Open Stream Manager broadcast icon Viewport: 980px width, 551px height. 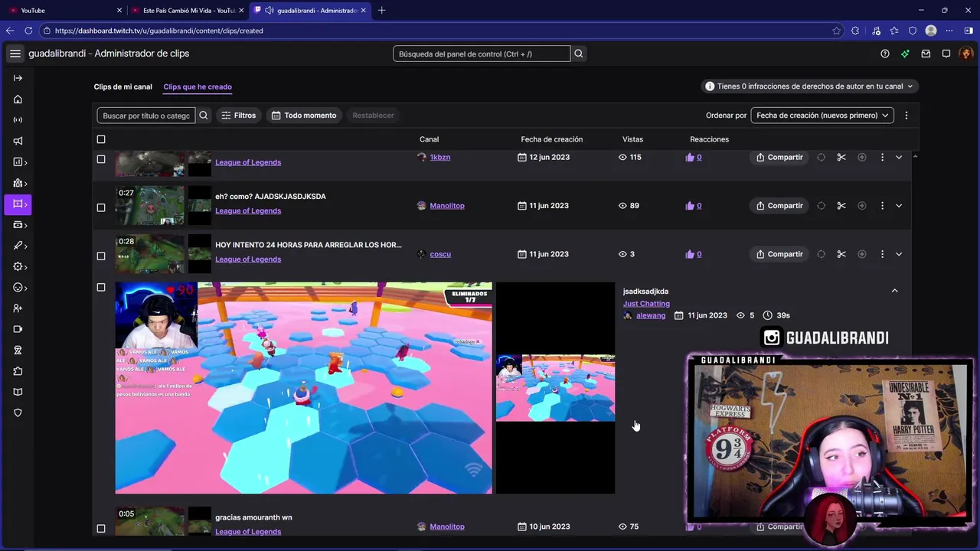[18, 120]
